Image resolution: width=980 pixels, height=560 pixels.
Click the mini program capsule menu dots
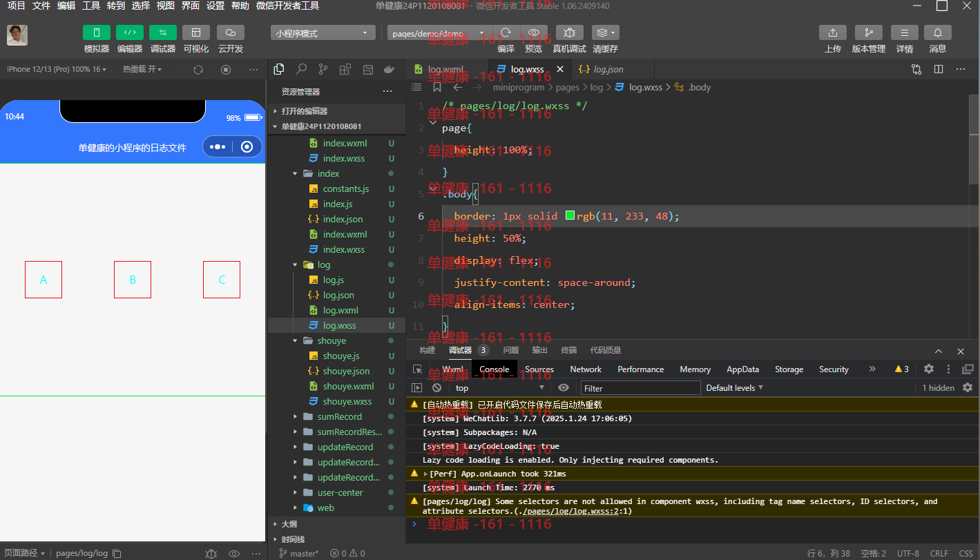click(218, 147)
